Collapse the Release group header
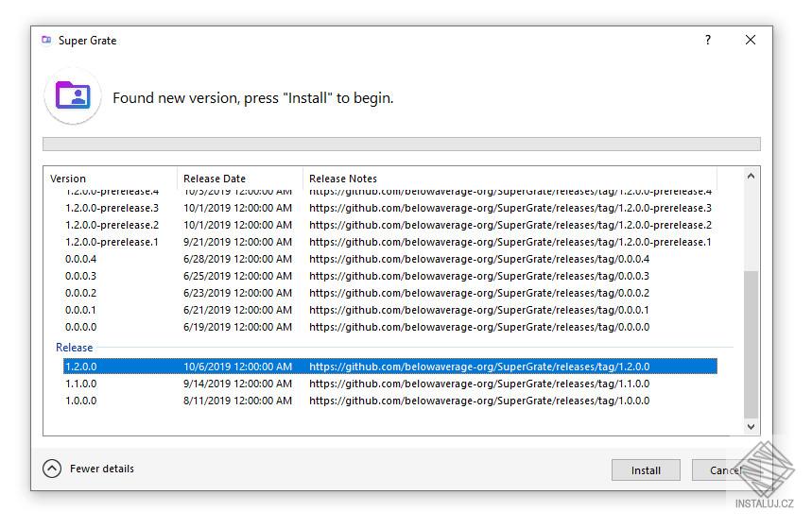812x529 pixels. (74, 348)
